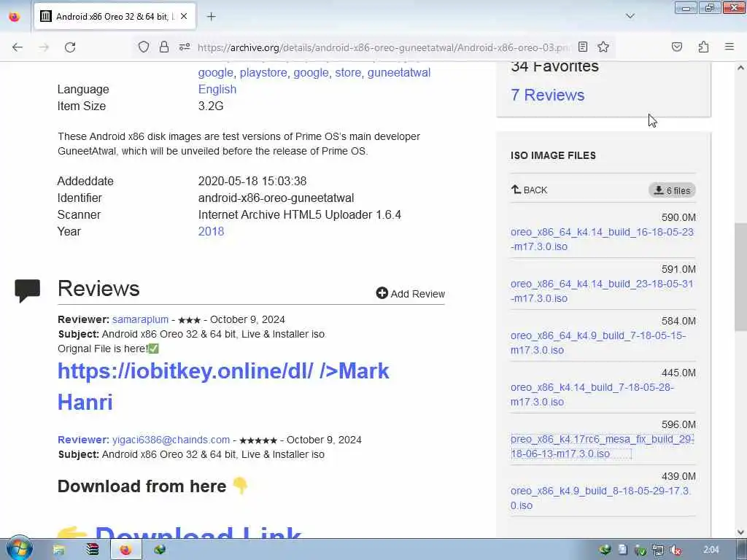Reload the page with the refresh icon
The height and width of the screenshot is (560, 747).
pos(70,47)
